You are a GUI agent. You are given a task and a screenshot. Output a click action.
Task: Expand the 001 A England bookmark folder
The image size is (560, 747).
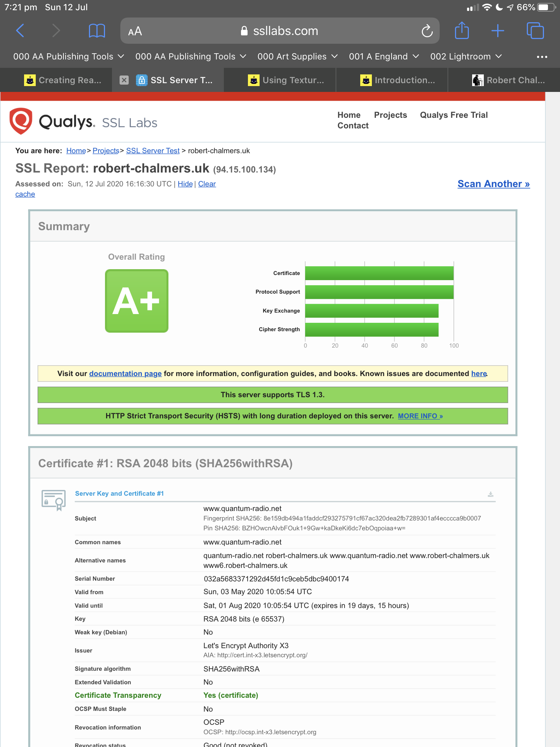[x=384, y=57]
